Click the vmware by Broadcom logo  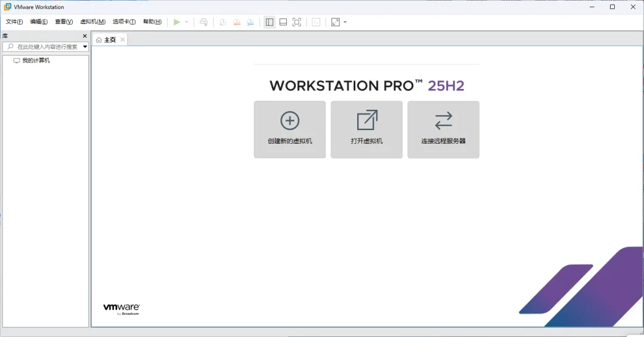click(x=121, y=310)
